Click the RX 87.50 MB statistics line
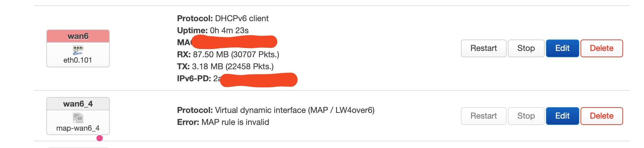Screen dimensions: 644x148 pyautogui.click(x=228, y=55)
